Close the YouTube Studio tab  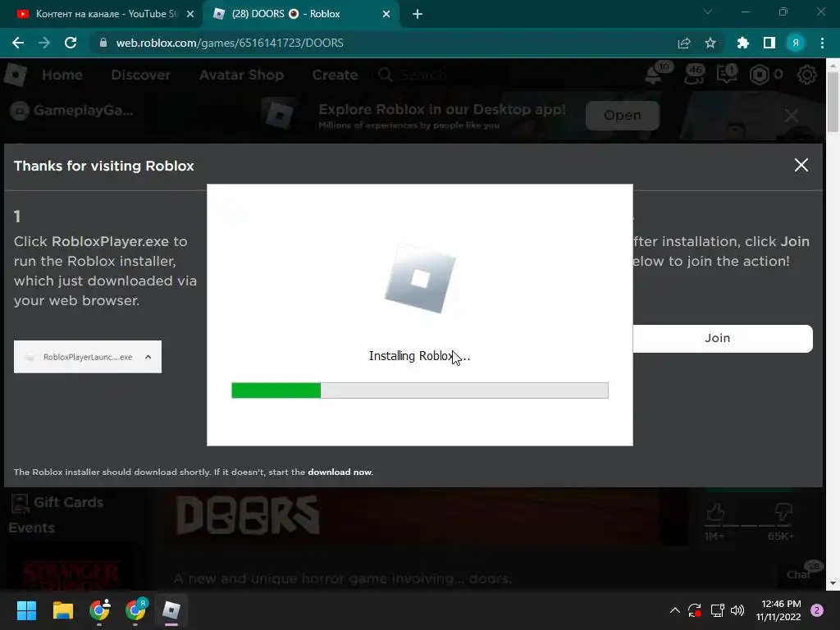point(189,14)
